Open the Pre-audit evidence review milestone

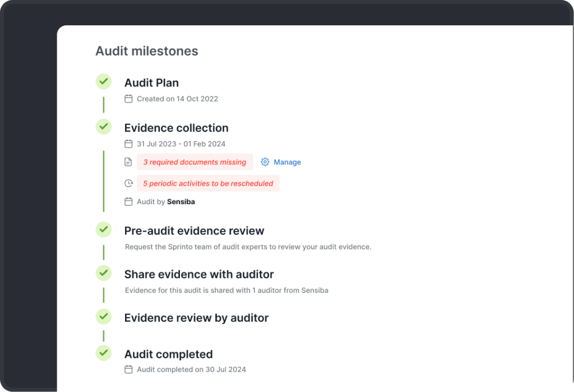point(194,230)
